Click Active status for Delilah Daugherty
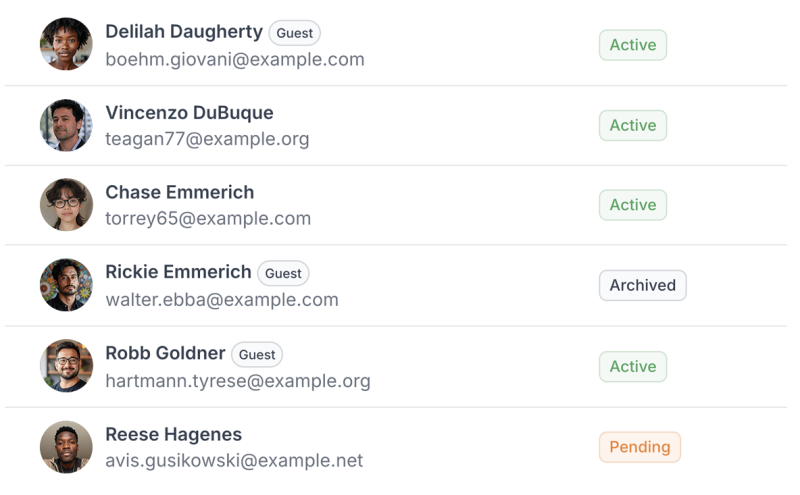800x495 pixels. pyautogui.click(x=632, y=45)
